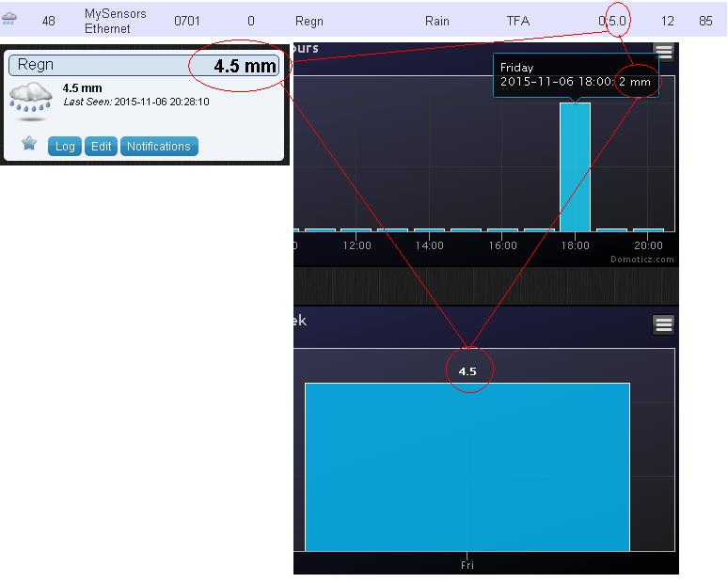Click the small 4.5 mm text beside the cloud icon
This screenshot has height=583, width=728.
(82, 88)
